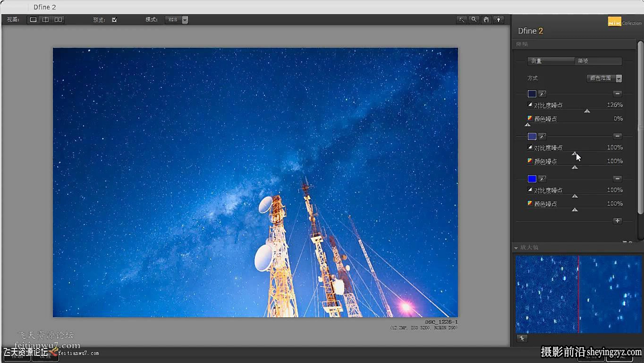Screen dimensions: 644x363
Task: Remove the bright blue color range
Action: pos(618,179)
